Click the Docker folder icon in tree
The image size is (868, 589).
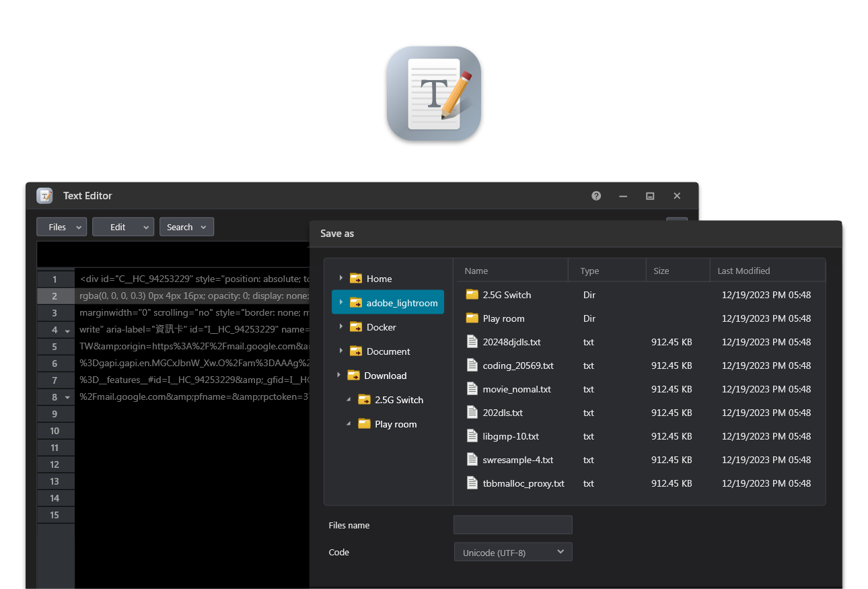pyautogui.click(x=356, y=327)
